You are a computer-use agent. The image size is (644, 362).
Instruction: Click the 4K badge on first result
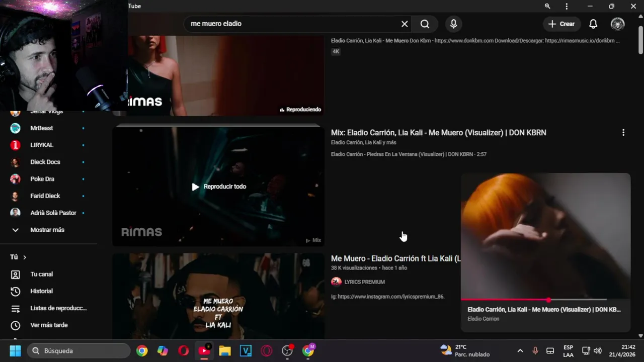pos(336,51)
